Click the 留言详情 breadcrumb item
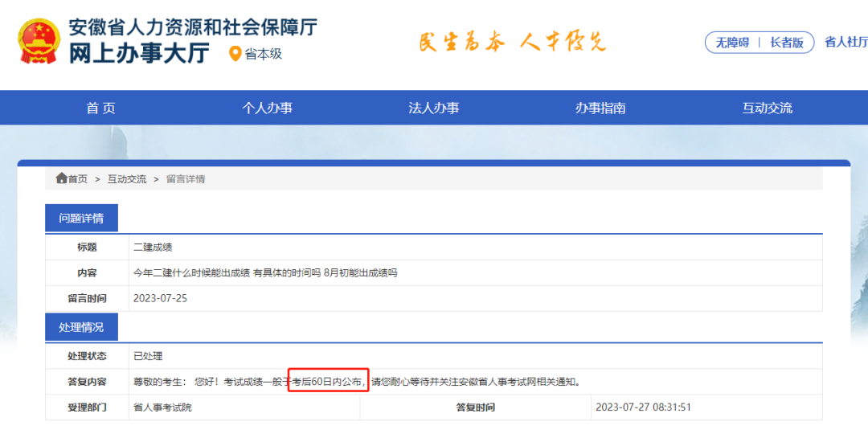The width and height of the screenshot is (868, 442). [186, 179]
